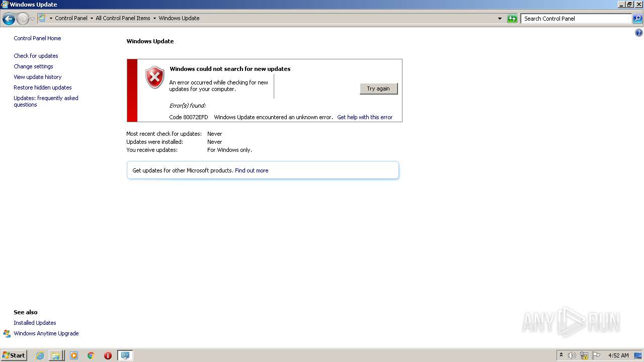This screenshot has width=644, height=362.
Task: Click the Windows Anytime Upgrade icon
Action: coord(7,333)
